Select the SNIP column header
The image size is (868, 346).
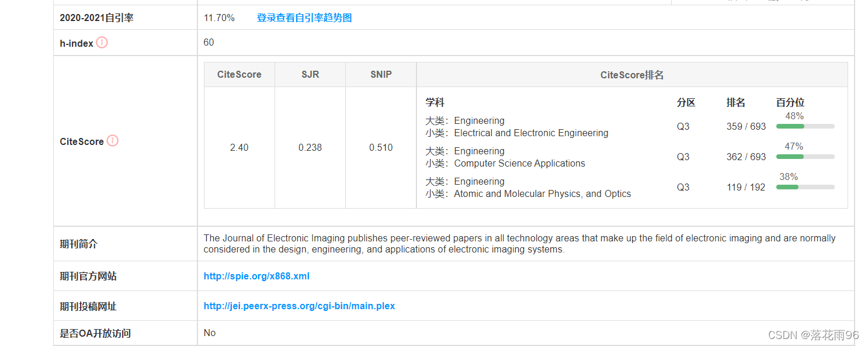[380, 74]
